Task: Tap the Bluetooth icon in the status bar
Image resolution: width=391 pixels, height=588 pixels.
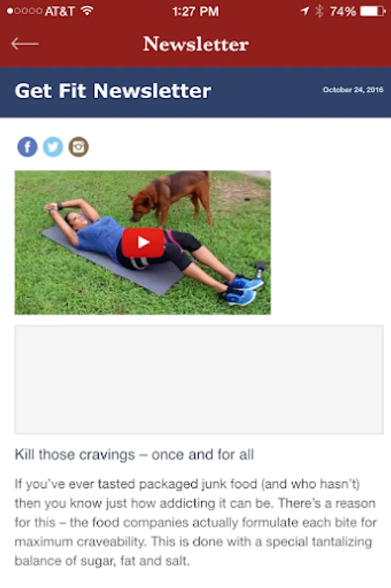Action: pos(319,11)
